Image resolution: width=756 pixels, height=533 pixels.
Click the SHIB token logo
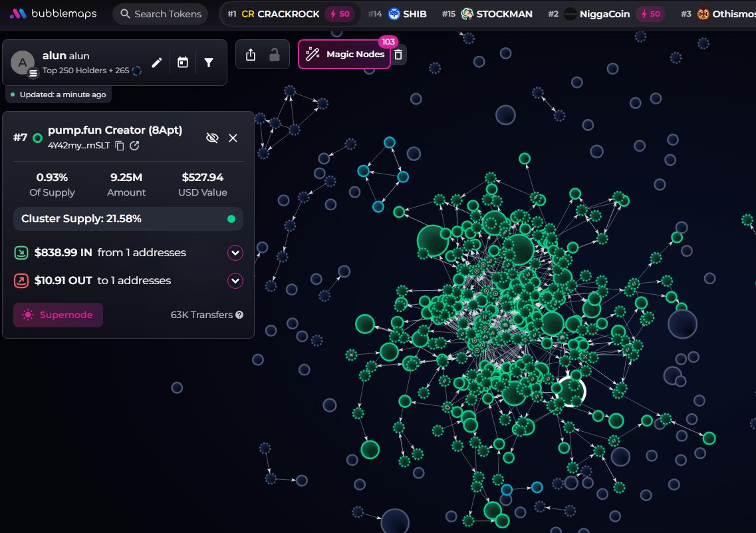point(394,14)
